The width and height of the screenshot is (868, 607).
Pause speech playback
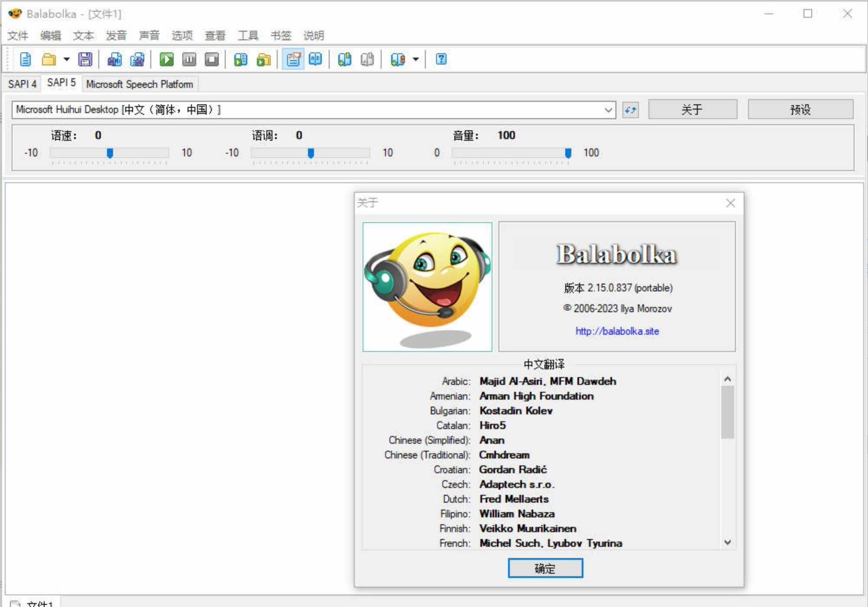click(189, 59)
